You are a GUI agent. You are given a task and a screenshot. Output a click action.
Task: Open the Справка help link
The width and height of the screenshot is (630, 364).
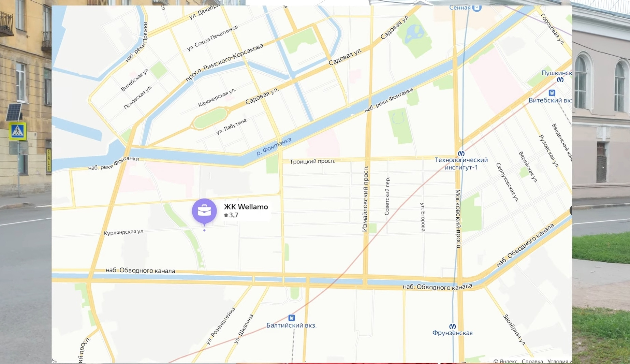pyautogui.click(x=532, y=361)
